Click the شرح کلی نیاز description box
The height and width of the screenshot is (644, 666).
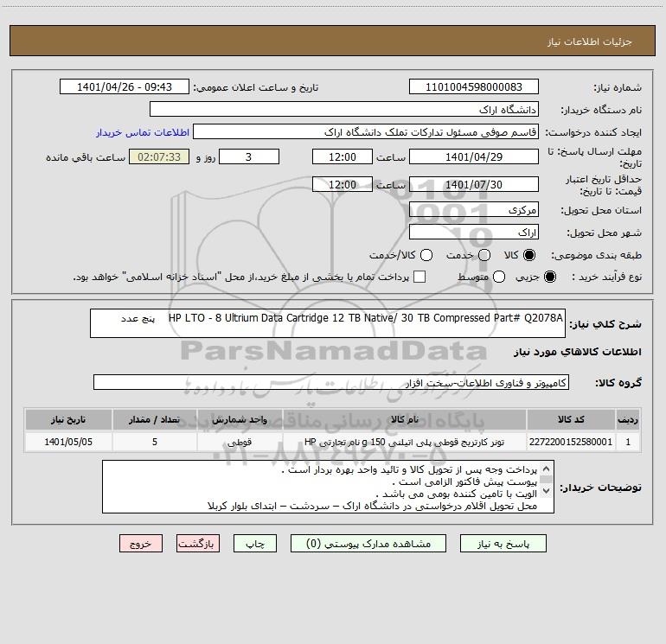coord(328,323)
